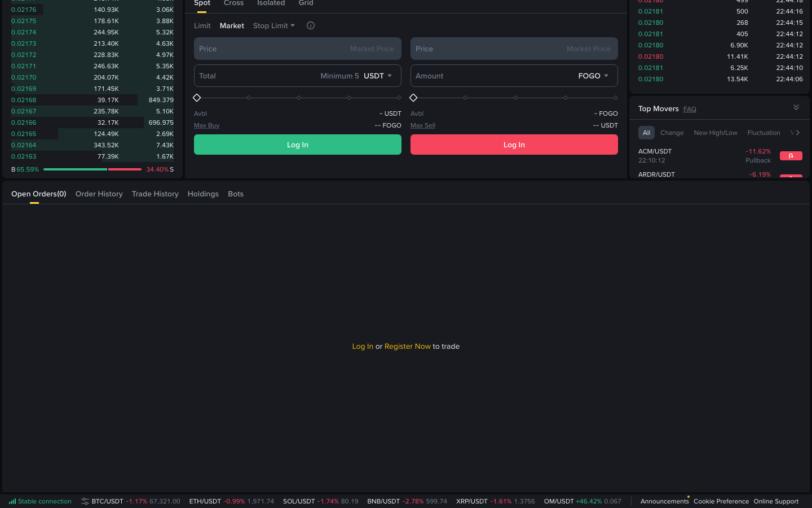Open the Stop Limit info tooltip icon
This screenshot has width=812, height=508.
pos(311,25)
